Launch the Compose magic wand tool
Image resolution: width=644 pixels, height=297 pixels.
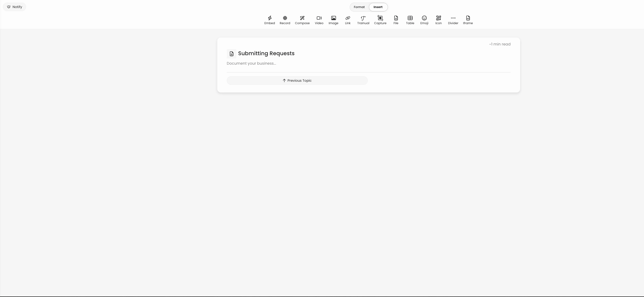(x=302, y=20)
